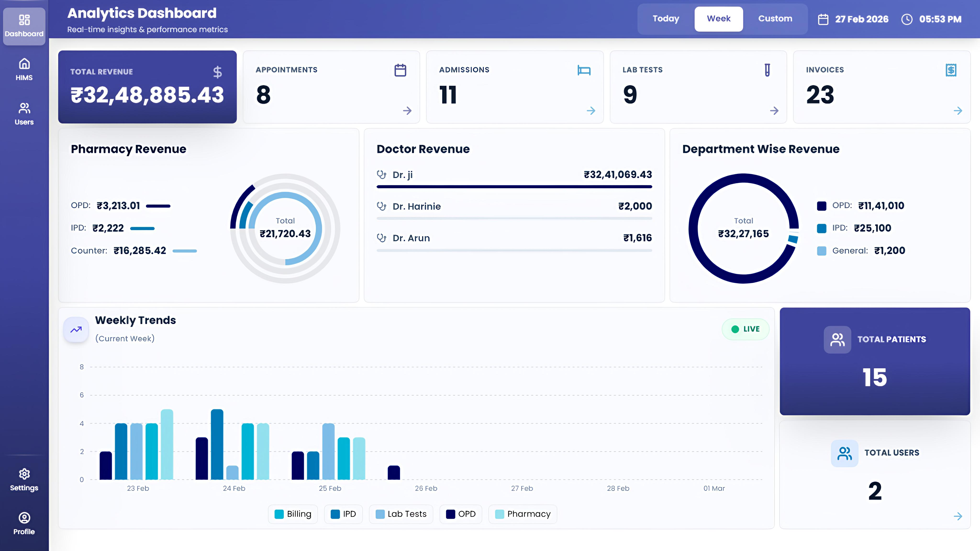This screenshot has height=551, width=980.
Task: Click the Weekly Trends chart icon
Action: pyautogui.click(x=76, y=329)
